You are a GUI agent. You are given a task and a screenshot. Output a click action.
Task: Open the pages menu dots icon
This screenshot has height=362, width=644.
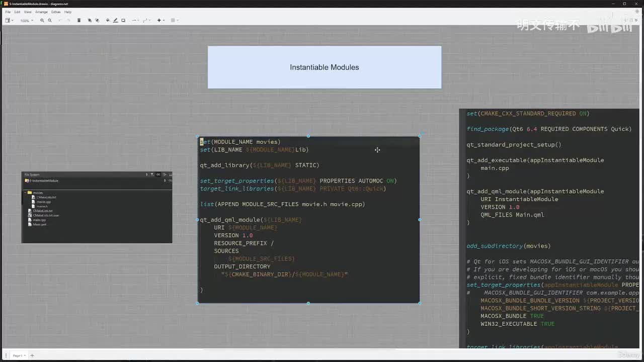(6, 355)
